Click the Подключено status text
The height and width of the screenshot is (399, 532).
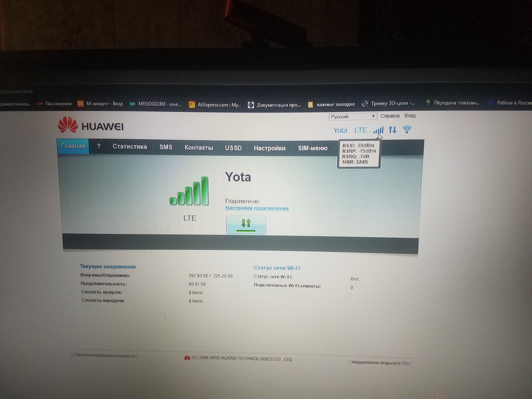(242, 201)
